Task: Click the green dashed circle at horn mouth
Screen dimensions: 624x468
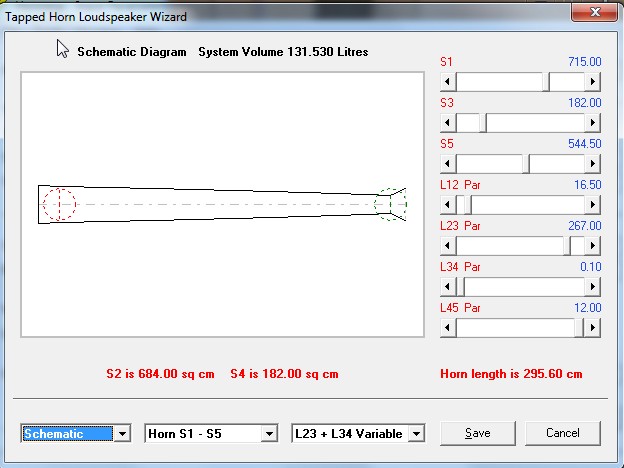Action: 390,204
